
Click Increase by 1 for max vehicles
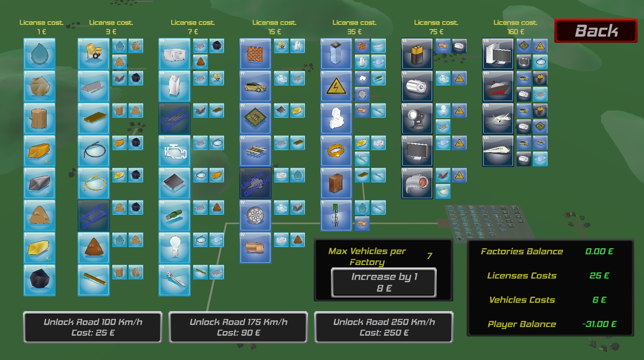tap(384, 282)
